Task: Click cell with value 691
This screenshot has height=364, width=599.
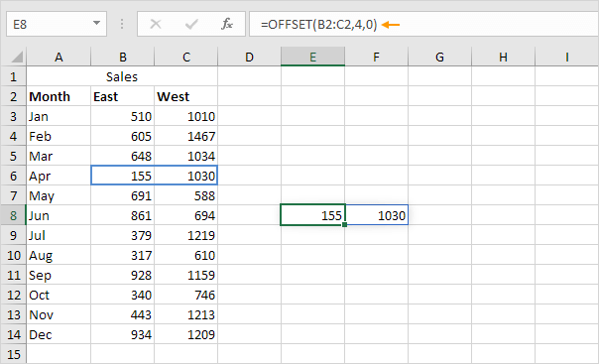Action: pyautogui.click(x=123, y=195)
